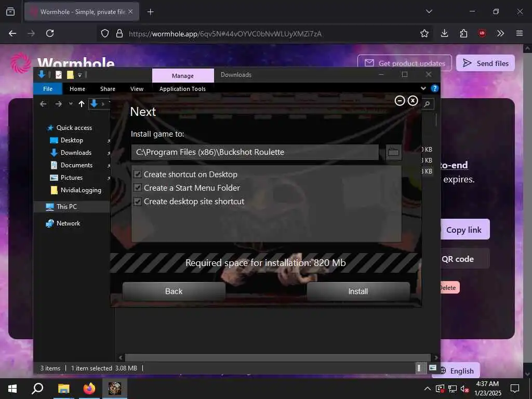
Task: Click the Explorer help question mark icon
Action: [x=435, y=88]
